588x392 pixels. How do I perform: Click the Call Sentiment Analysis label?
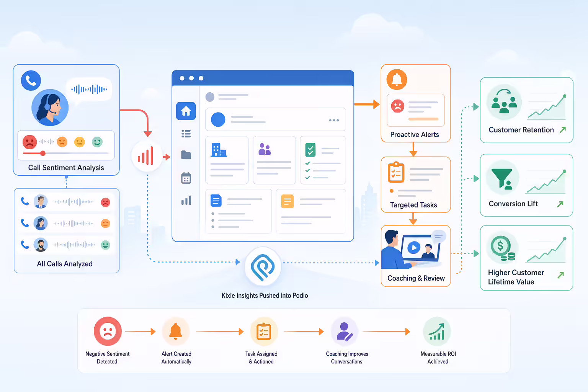(66, 168)
